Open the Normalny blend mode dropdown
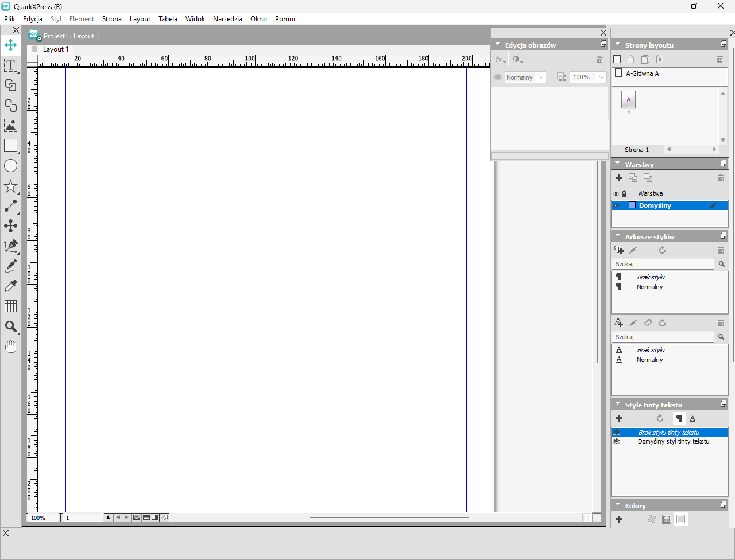The height and width of the screenshot is (560, 735). click(525, 77)
